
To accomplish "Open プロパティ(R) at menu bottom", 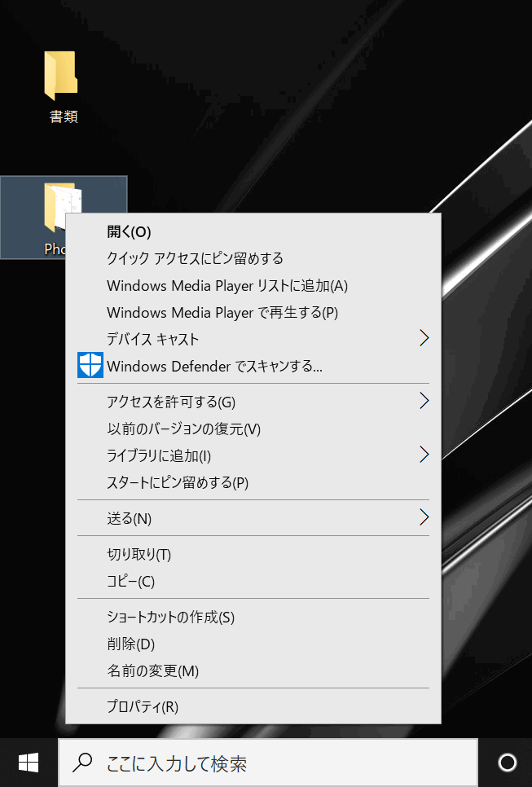I will coord(253,706).
